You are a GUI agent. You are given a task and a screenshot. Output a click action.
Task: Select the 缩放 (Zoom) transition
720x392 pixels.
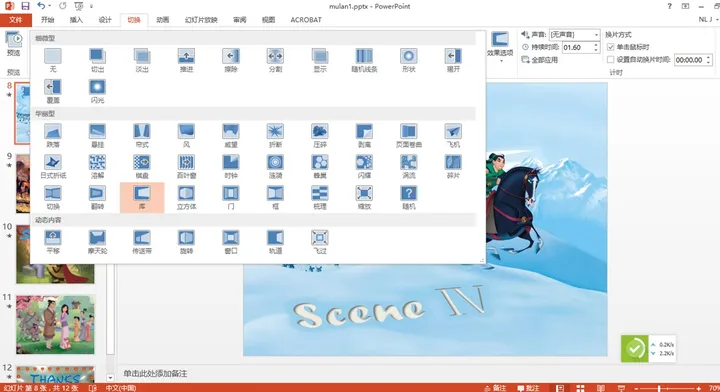pos(364,197)
